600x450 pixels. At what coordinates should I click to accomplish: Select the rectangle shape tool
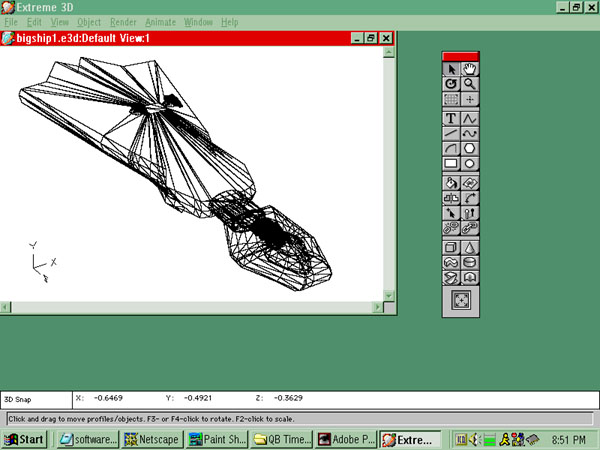(x=451, y=163)
